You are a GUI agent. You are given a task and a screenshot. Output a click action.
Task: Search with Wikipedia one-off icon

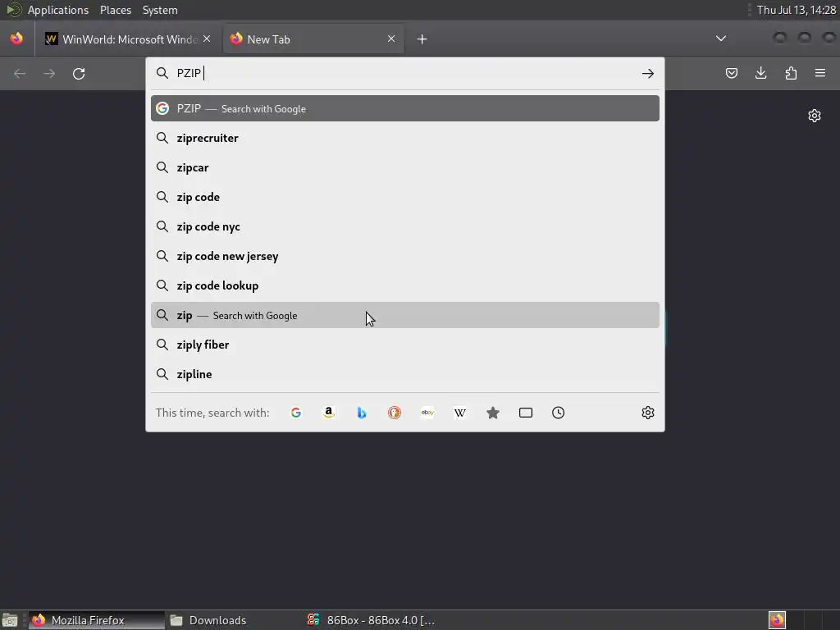coord(460,413)
